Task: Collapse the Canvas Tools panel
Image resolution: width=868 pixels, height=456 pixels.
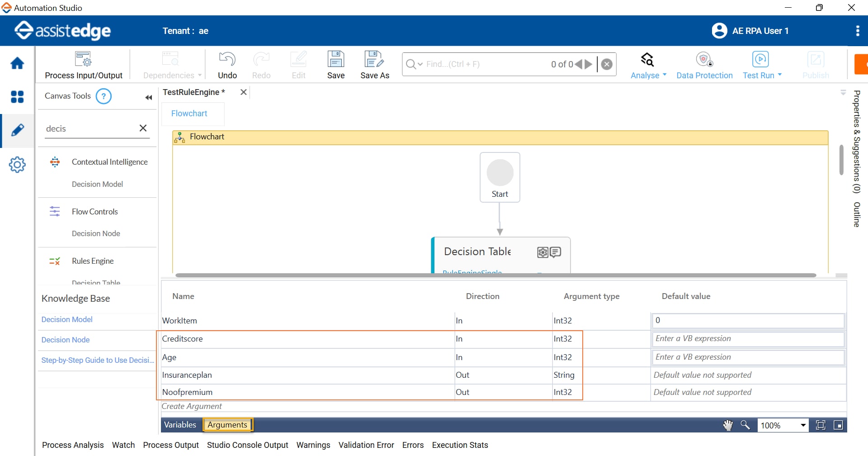Action: point(148,97)
